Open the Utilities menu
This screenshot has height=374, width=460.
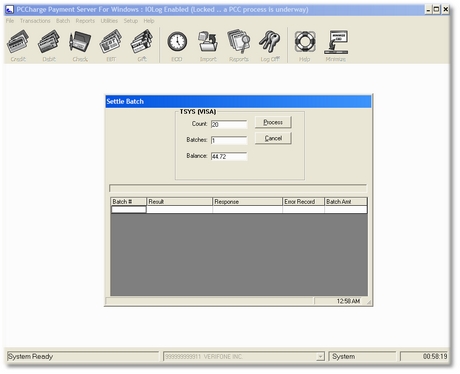109,21
